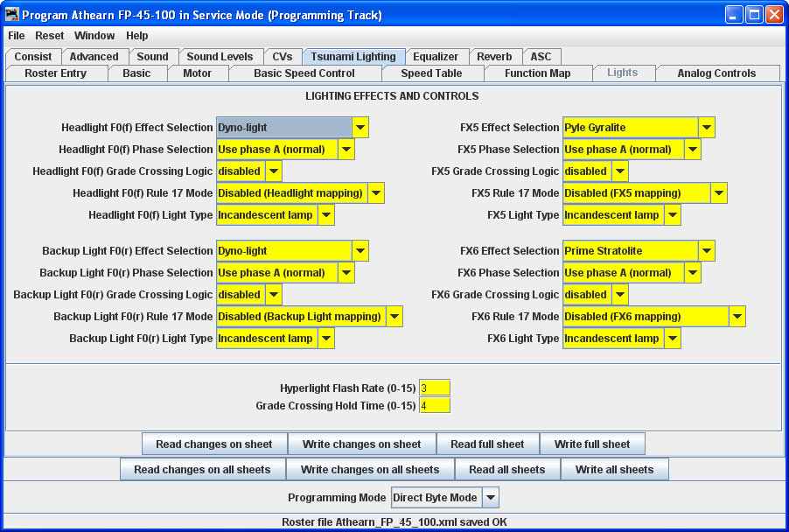This screenshot has width=789, height=532.
Task: Expand Backup Light F0(r) Rule 17 Mode dropdown
Action: pos(309,317)
